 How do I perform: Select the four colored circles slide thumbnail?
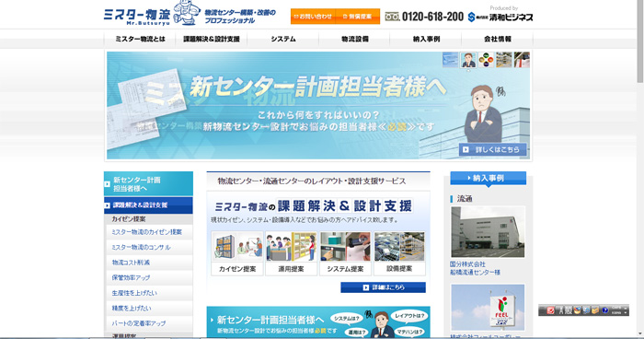coord(486,60)
